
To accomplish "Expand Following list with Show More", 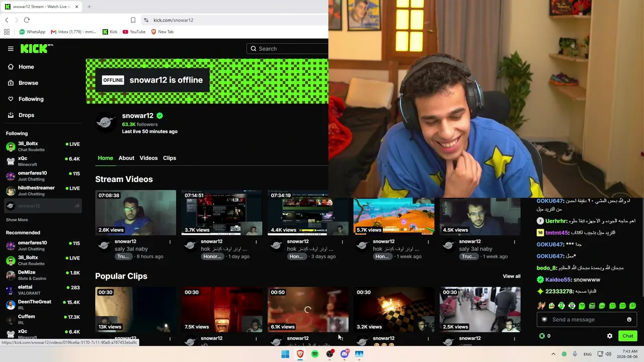I will (x=17, y=220).
